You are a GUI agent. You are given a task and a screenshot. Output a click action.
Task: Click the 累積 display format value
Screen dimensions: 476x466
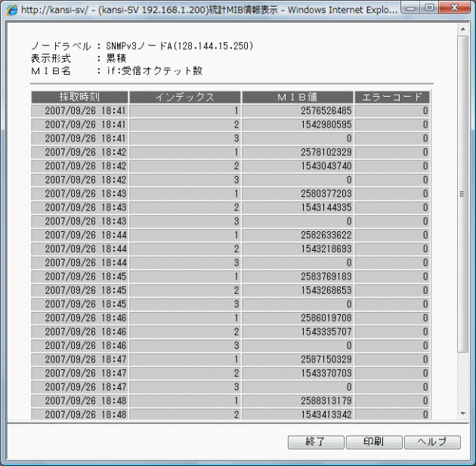pos(116,58)
